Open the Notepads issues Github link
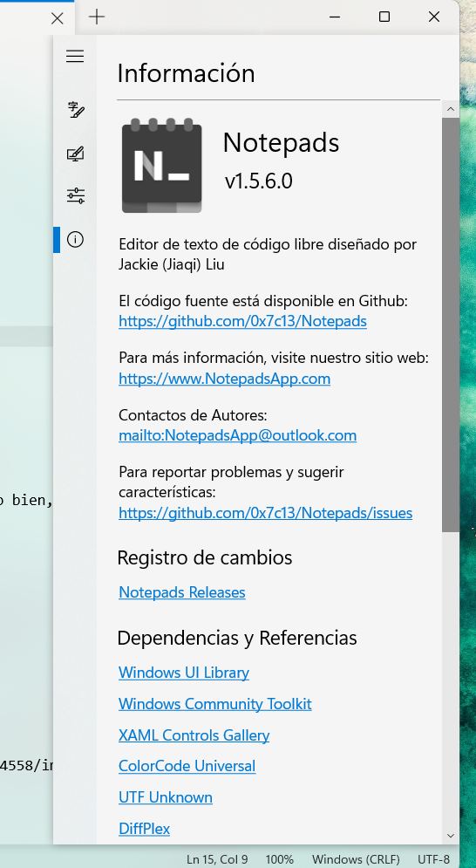 tap(266, 513)
